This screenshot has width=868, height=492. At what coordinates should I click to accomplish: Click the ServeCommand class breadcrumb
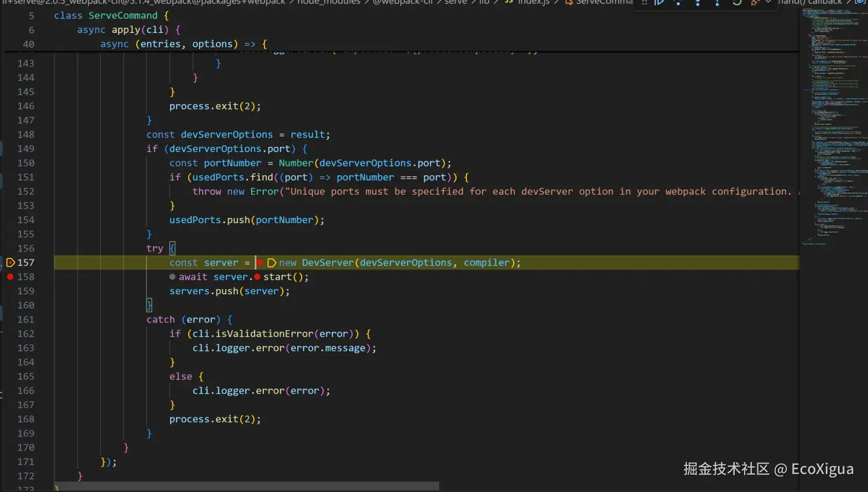[599, 2]
